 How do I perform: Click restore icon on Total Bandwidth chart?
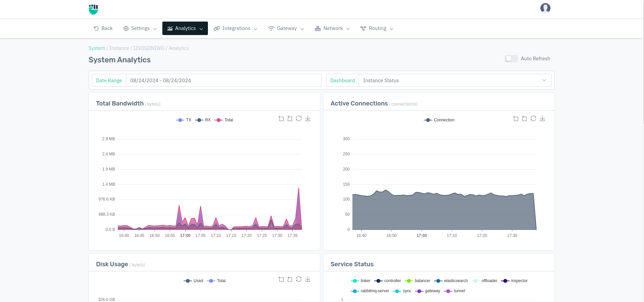tap(299, 119)
